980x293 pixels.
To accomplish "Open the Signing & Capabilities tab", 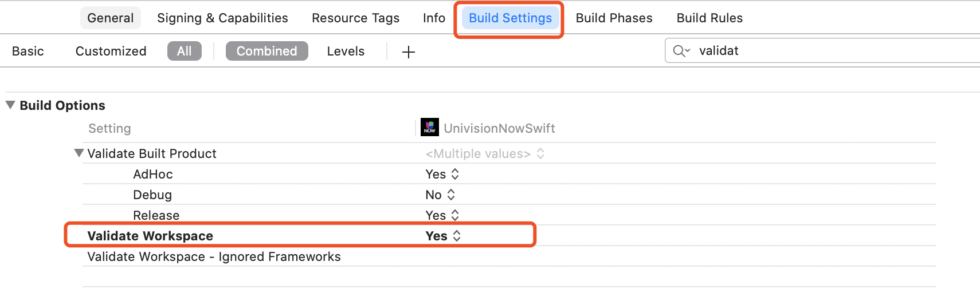I will point(222,18).
